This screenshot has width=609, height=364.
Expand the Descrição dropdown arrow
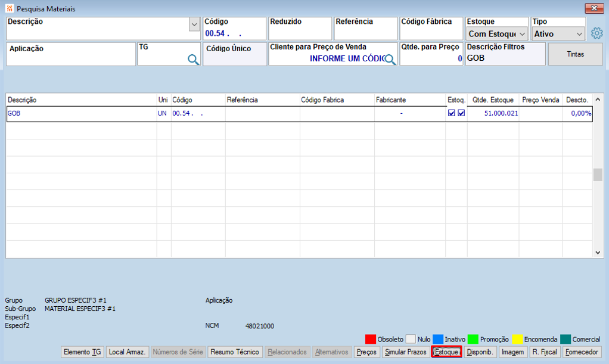click(194, 24)
